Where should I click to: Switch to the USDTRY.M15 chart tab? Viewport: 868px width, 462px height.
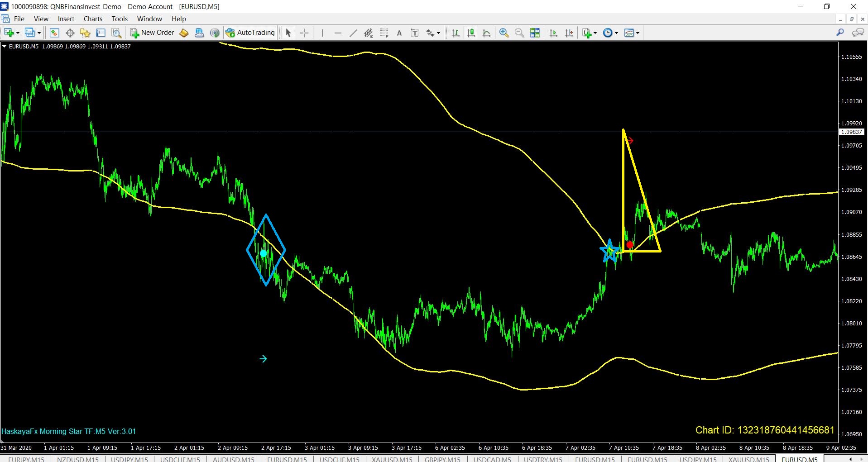coord(543,459)
